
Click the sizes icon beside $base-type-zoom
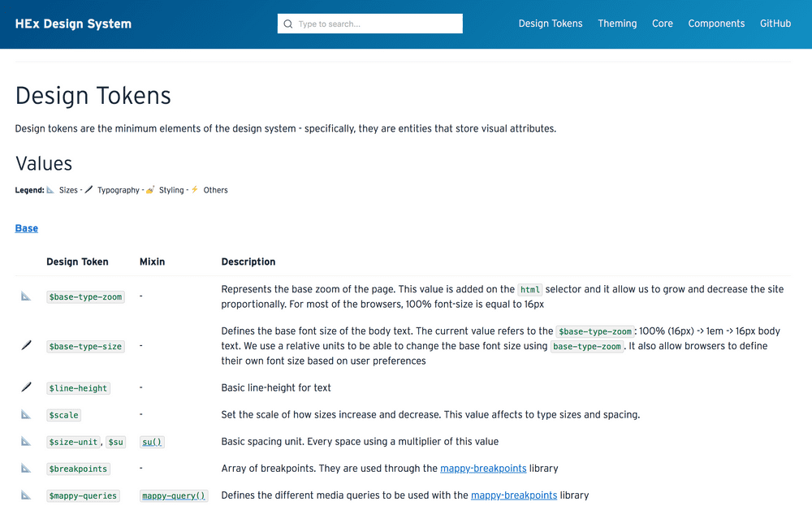coord(25,296)
